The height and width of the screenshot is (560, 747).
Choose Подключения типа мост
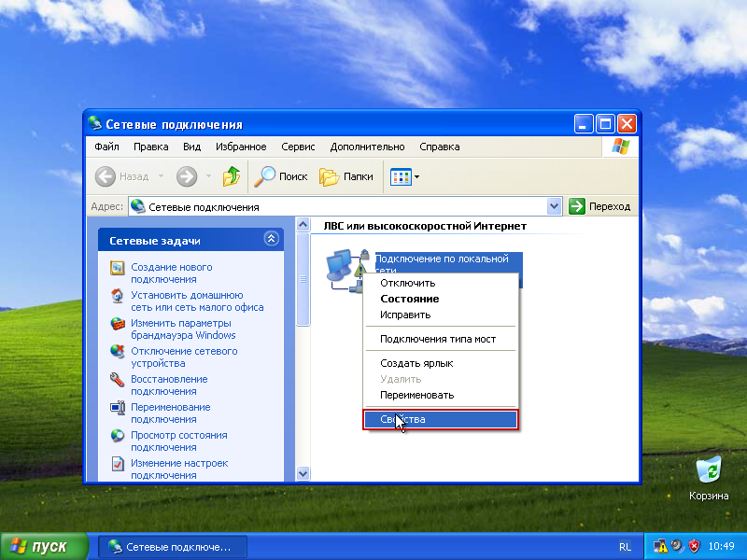(x=441, y=339)
